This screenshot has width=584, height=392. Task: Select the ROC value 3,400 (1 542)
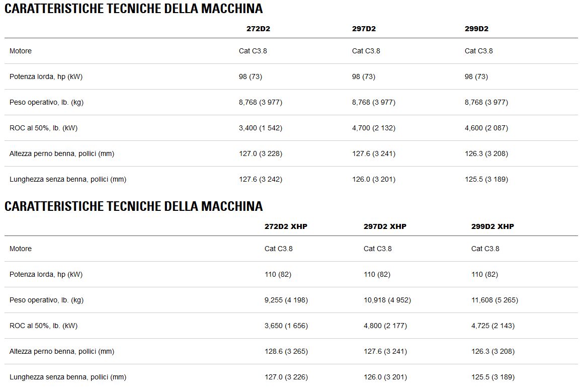pyautogui.click(x=261, y=128)
